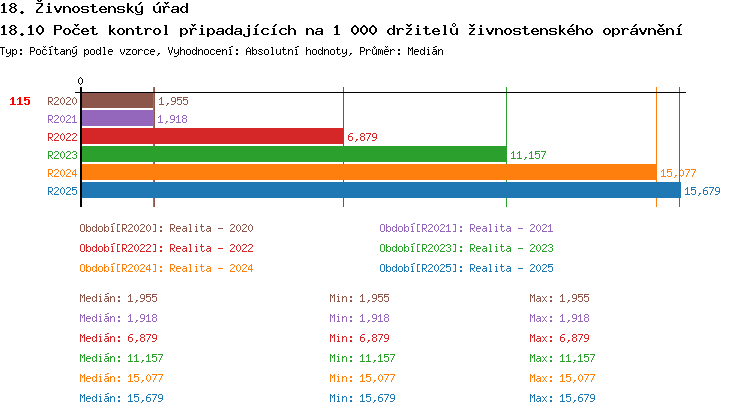Image resolution: width=750 pixels, height=416 pixels.
Task: Click the R2023 axis label
Action: [x=62, y=155]
